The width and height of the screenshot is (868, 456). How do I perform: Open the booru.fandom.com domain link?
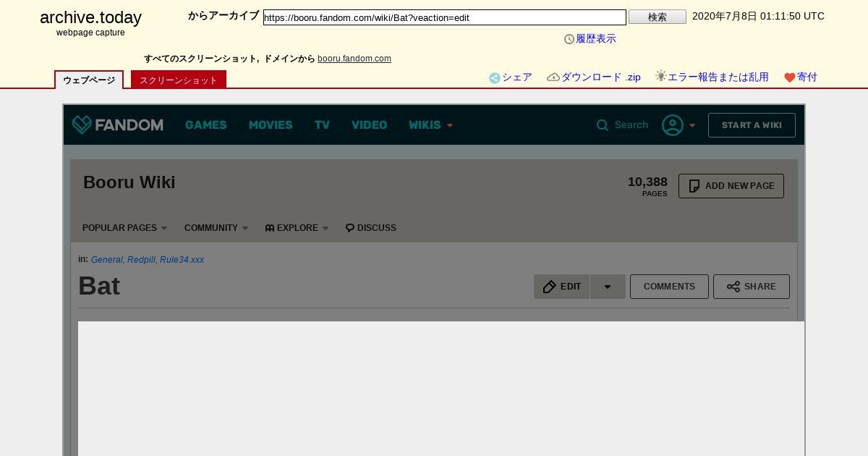tap(354, 59)
